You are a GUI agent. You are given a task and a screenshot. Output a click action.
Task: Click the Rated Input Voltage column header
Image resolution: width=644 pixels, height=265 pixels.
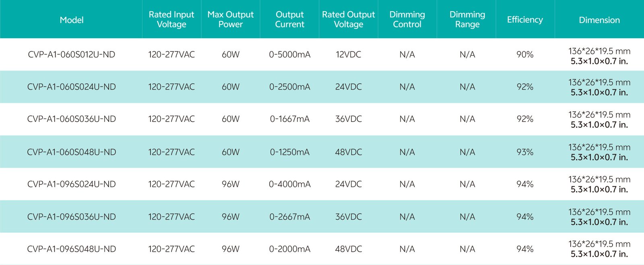[171, 19]
